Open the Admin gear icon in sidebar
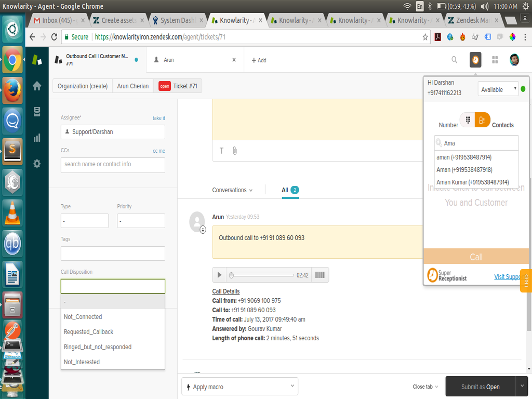Viewport: 532px width, 399px height. (37, 164)
